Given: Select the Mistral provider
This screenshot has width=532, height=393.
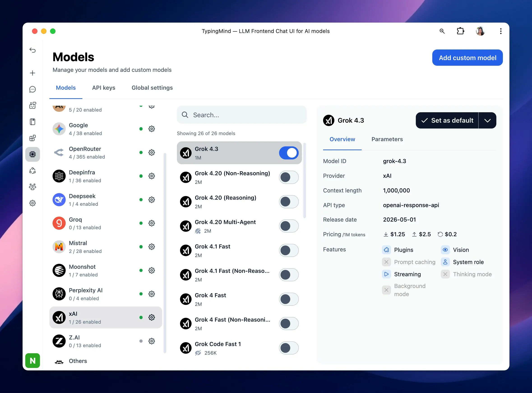Looking at the screenshot, I should coord(106,247).
